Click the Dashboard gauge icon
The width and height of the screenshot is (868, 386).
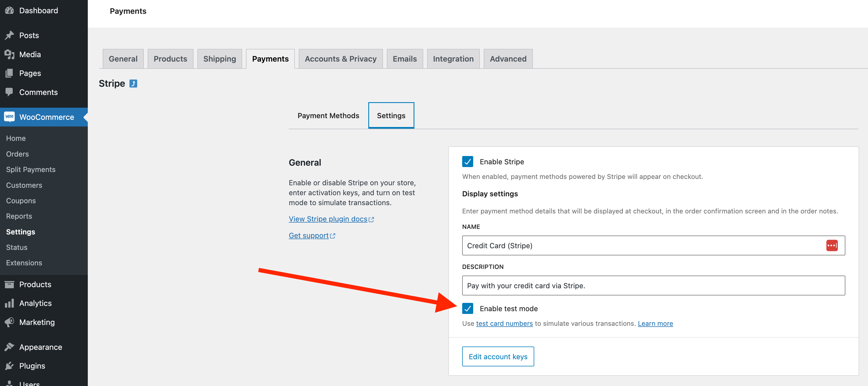pyautogui.click(x=9, y=10)
